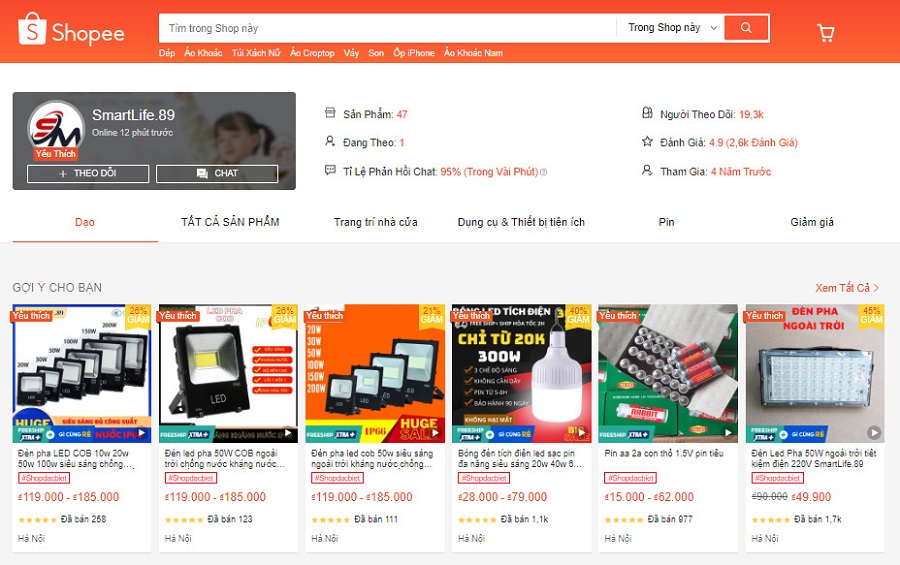Switch to TẤT CẢ SẢN PHẨM tab
This screenshot has height=565, width=900.
click(230, 222)
